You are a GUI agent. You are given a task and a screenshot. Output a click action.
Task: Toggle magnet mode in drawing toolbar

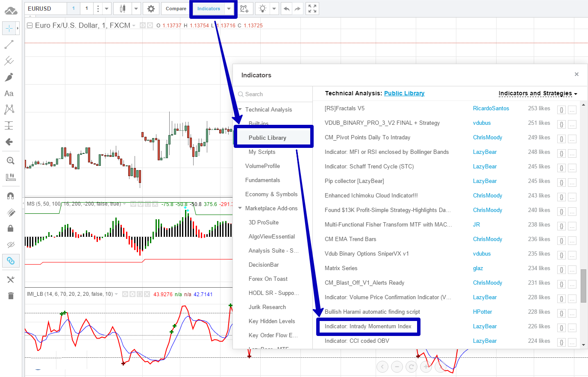click(11, 196)
